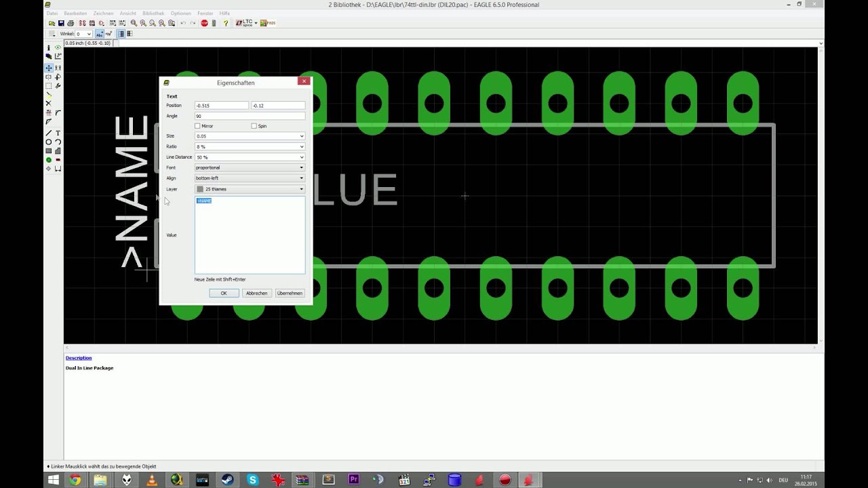Zoom out using the magnifier minus icon
868x488 pixels.
(153, 23)
